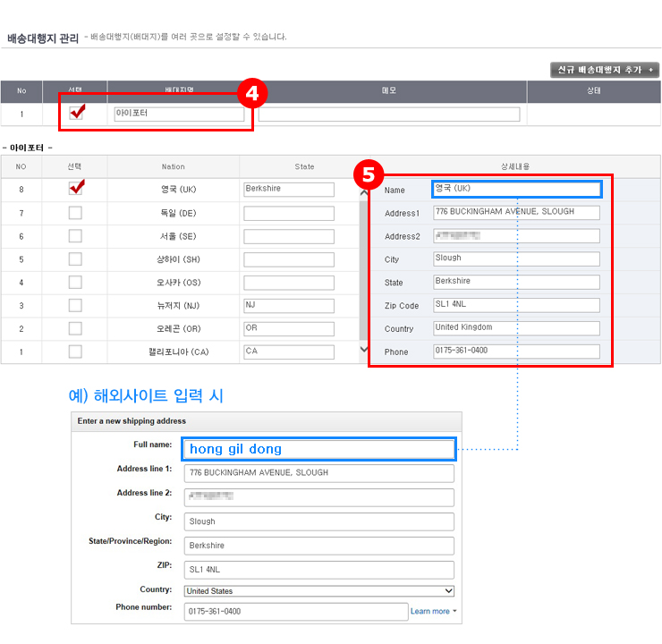This screenshot has width=662, height=644.
Task: Click the NJ state field
Action: 289,306
